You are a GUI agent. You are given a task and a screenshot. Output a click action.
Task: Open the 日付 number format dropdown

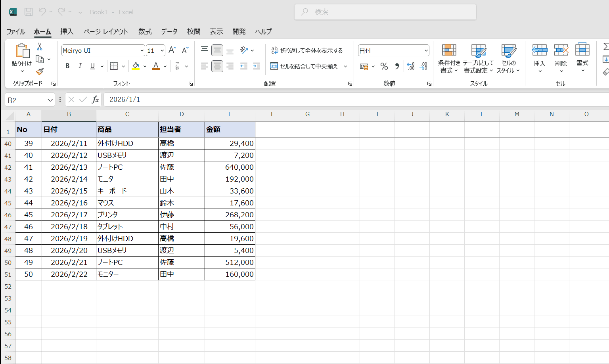click(426, 51)
